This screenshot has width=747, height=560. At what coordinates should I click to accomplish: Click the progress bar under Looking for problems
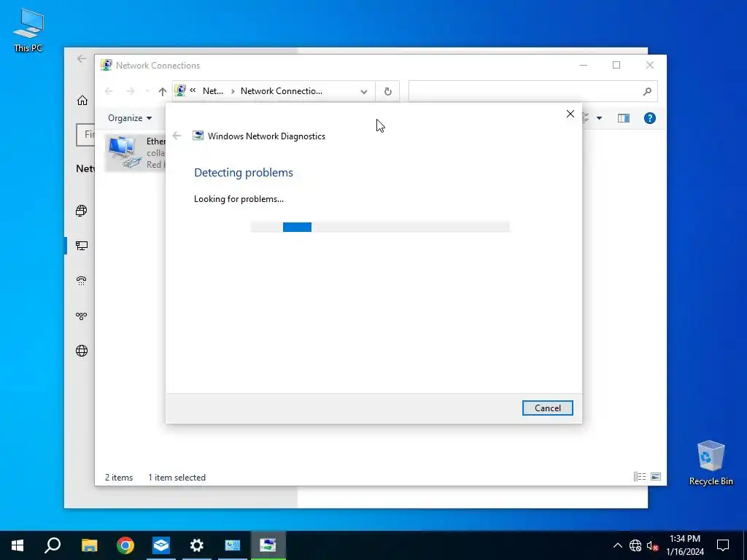click(x=379, y=227)
